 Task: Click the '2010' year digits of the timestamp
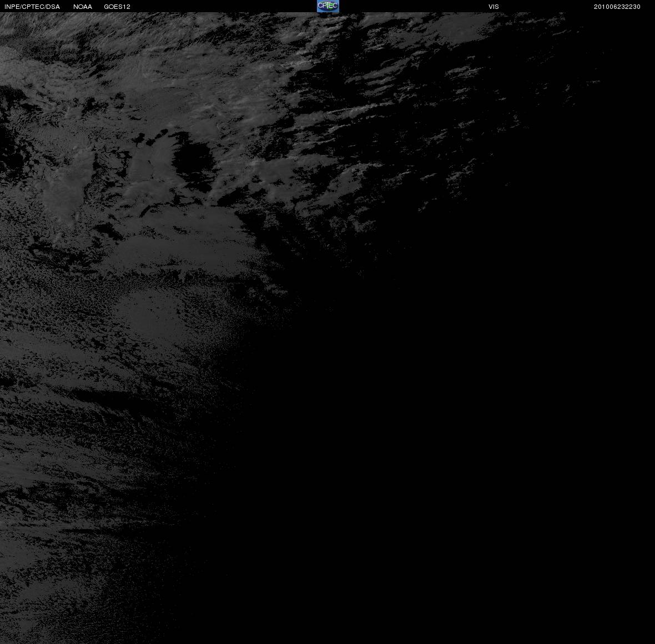click(601, 7)
